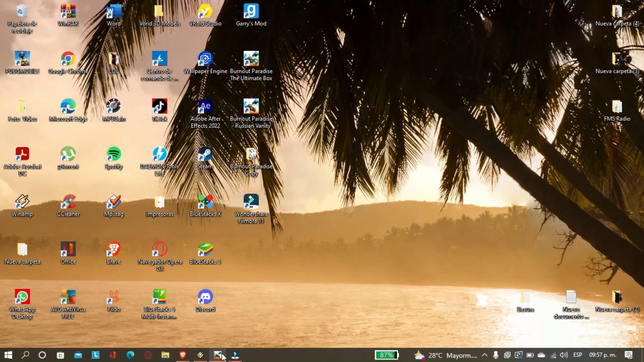Viewport: 644px width, 362px height.
Task: Select the Microsoft Edge desktop shortcut
Action: tap(68, 111)
